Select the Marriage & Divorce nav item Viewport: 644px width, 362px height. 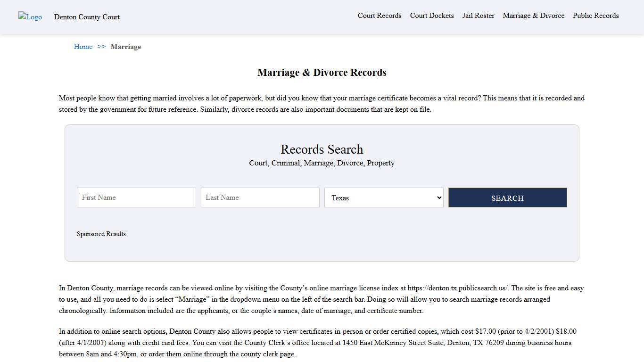coord(533,16)
